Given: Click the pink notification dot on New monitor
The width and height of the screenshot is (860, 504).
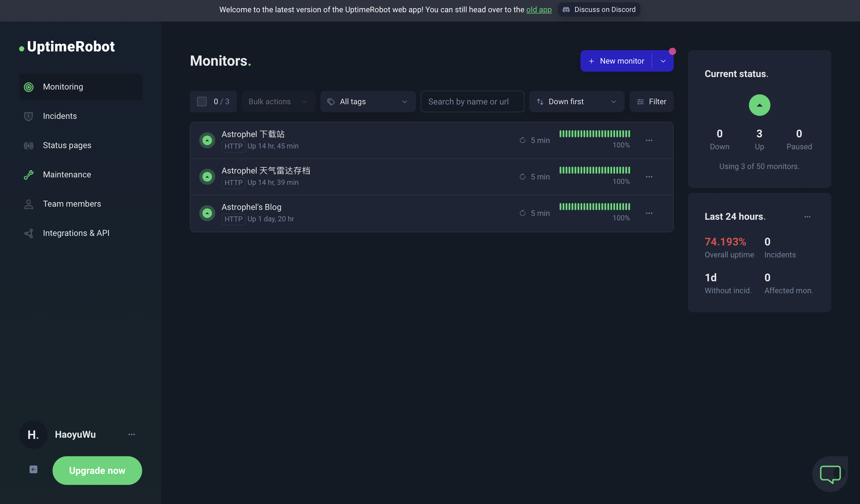Looking at the screenshot, I should [672, 51].
